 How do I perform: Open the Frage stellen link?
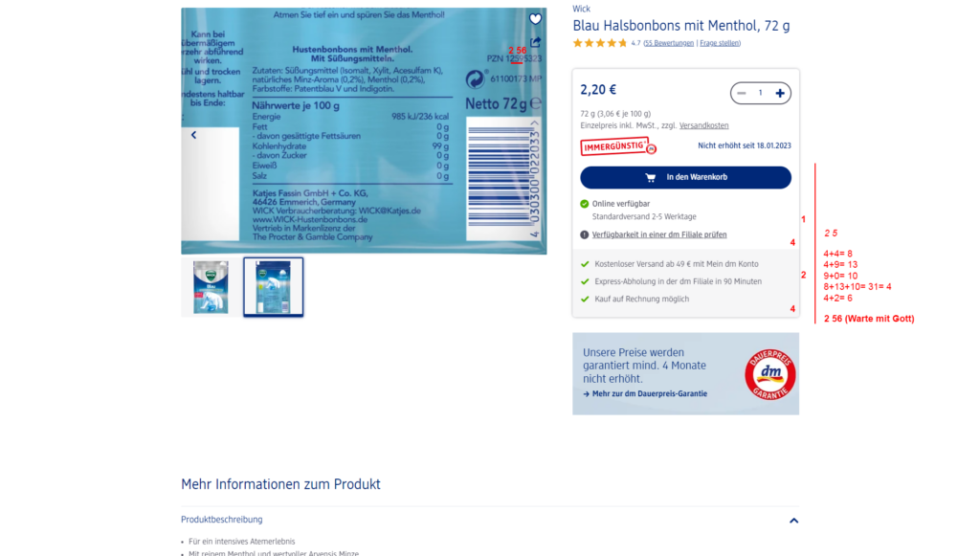tap(720, 43)
